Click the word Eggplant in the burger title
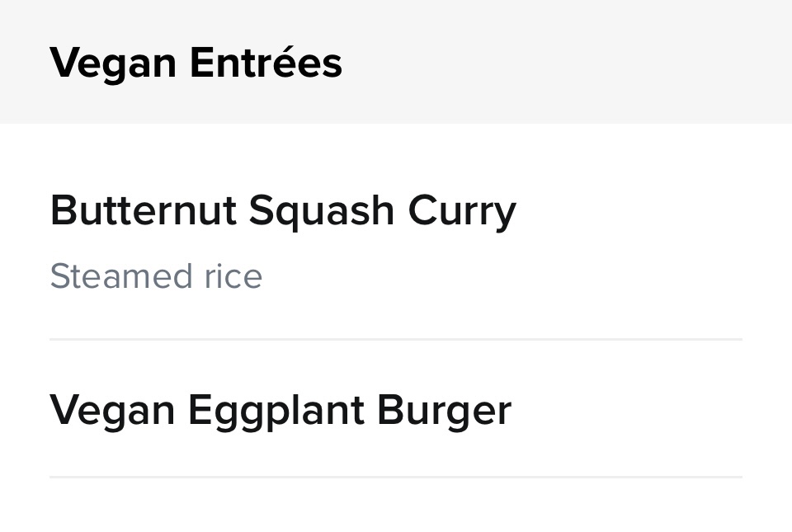Screen dimensions: 792x532 276,410
